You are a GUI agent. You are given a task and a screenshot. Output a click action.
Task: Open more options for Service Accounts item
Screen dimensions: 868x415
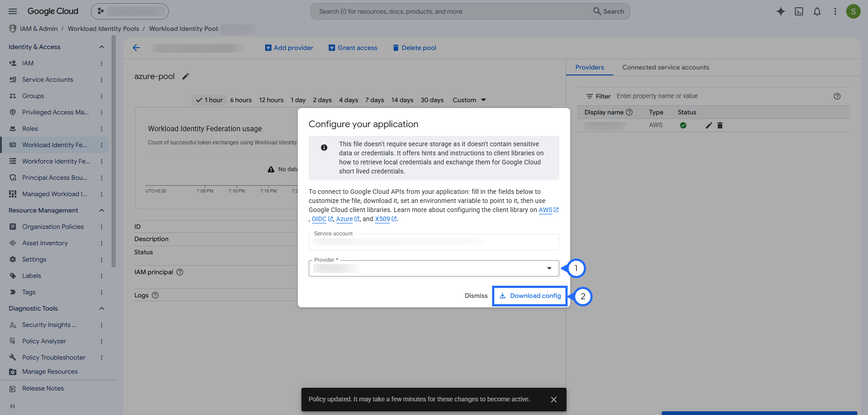pos(102,80)
